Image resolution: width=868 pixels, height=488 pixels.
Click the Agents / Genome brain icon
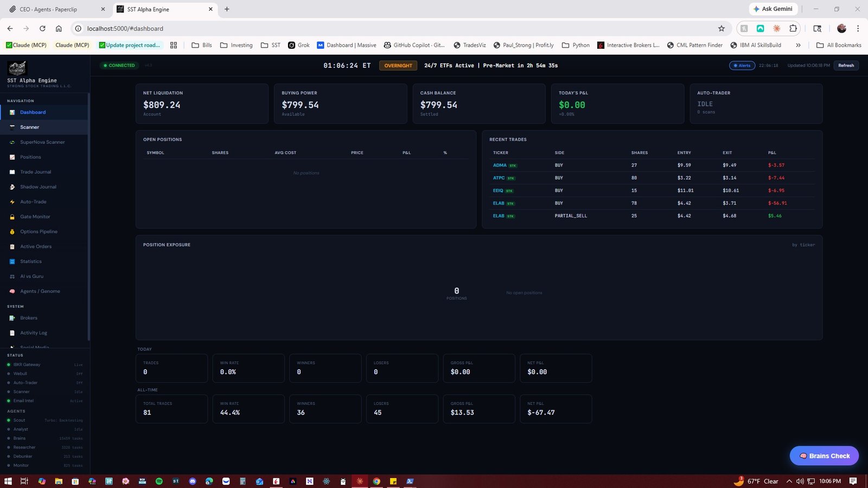coord(12,291)
